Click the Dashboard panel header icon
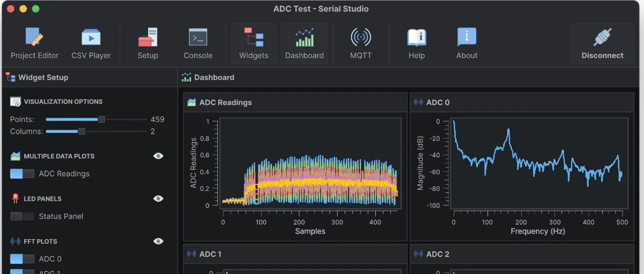The image size is (644, 274). pyautogui.click(x=187, y=77)
